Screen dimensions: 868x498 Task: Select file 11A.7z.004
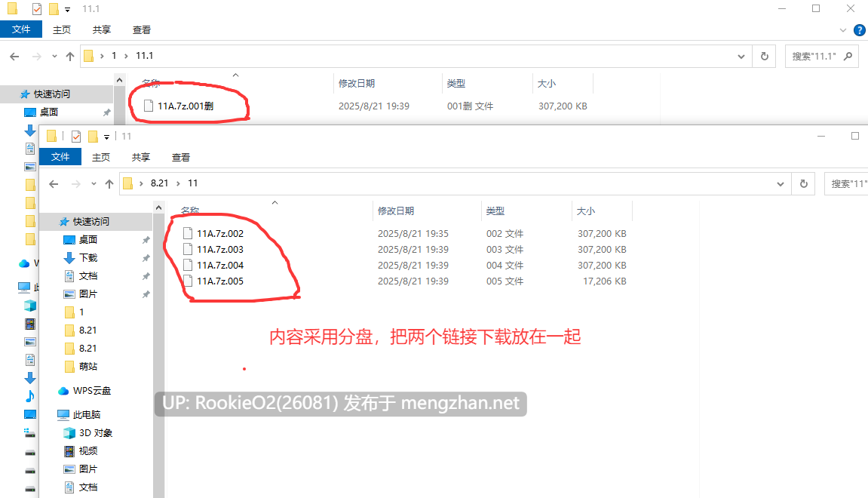click(x=219, y=266)
